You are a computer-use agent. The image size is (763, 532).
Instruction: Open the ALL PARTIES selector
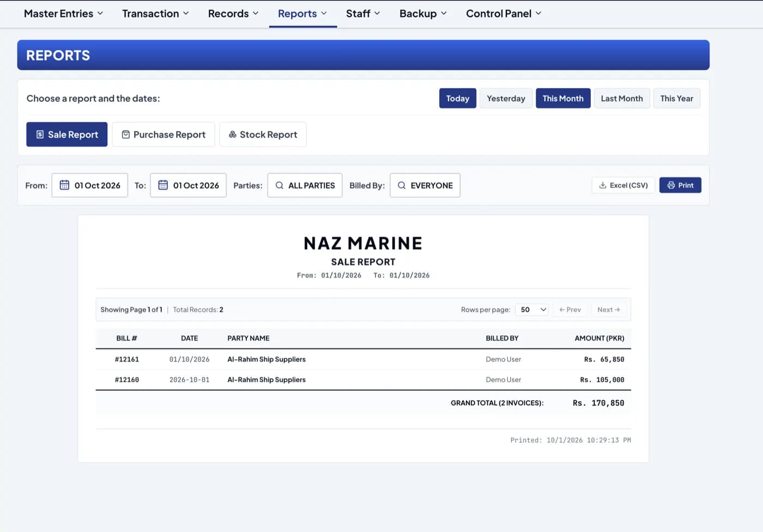click(305, 185)
